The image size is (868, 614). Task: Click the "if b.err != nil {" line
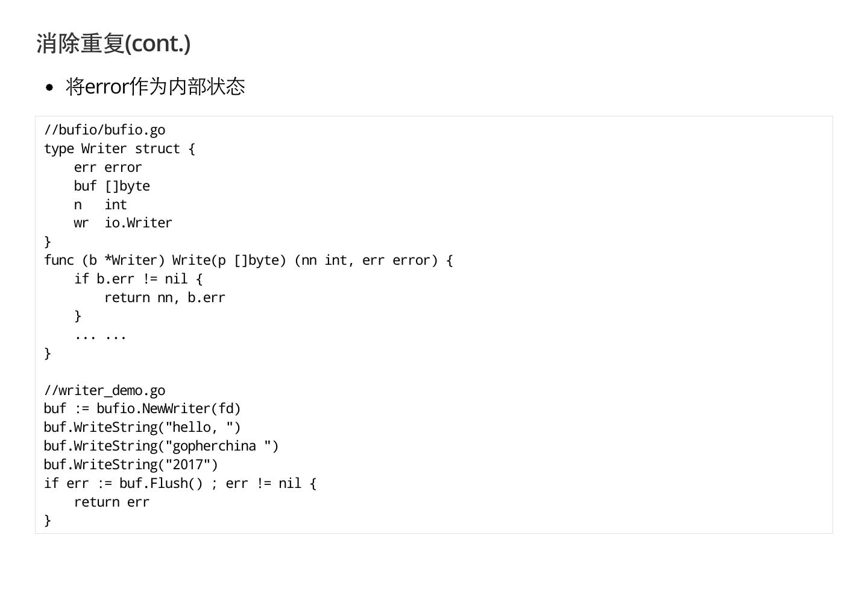[x=138, y=279]
